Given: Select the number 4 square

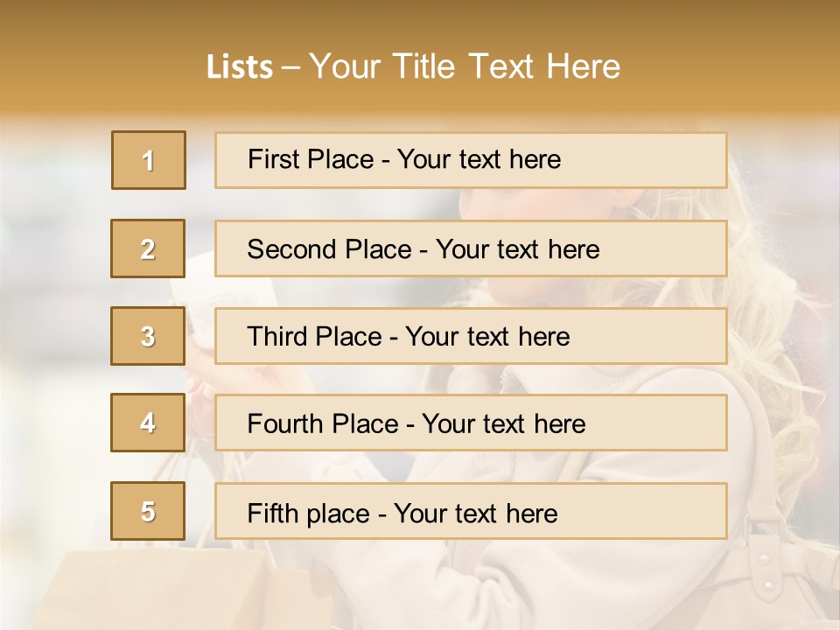Looking at the screenshot, I should pyautogui.click(x=148, y=423).
